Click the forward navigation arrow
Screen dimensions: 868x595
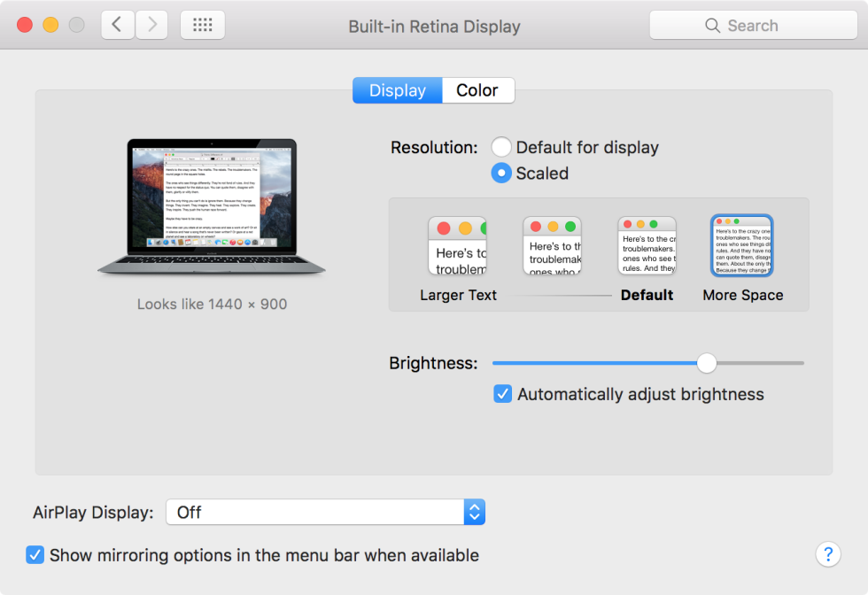coord(151,25)
